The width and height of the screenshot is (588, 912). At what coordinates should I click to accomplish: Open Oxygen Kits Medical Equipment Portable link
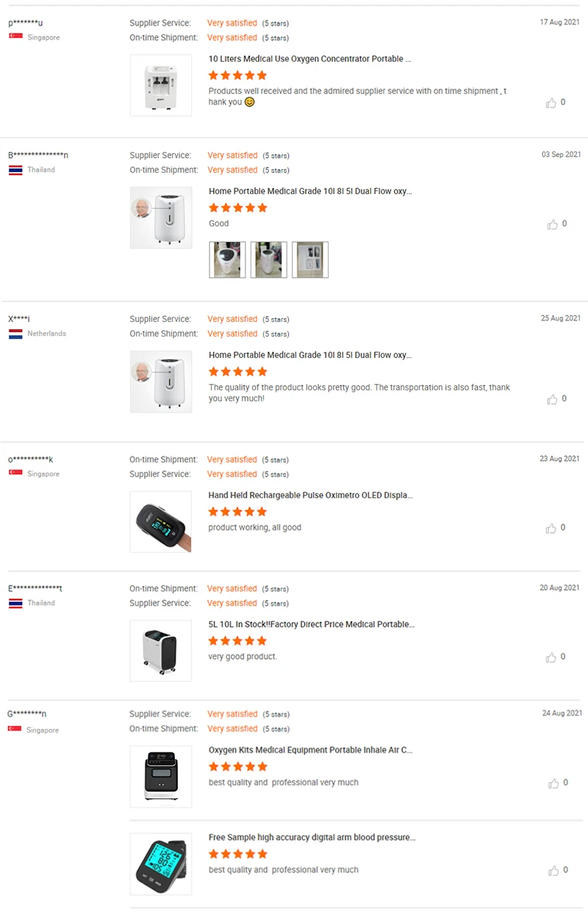point(310,750)
